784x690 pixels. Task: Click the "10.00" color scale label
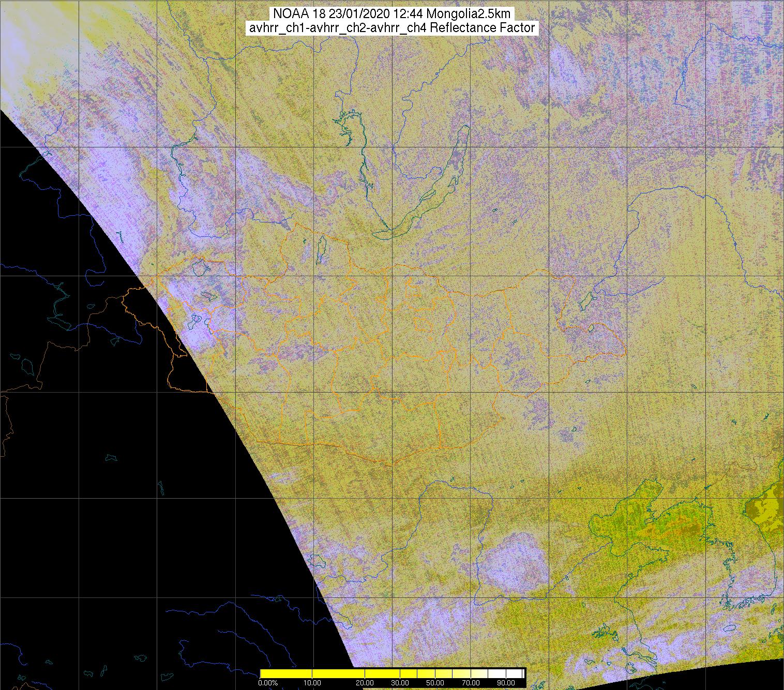click(313, 684)
